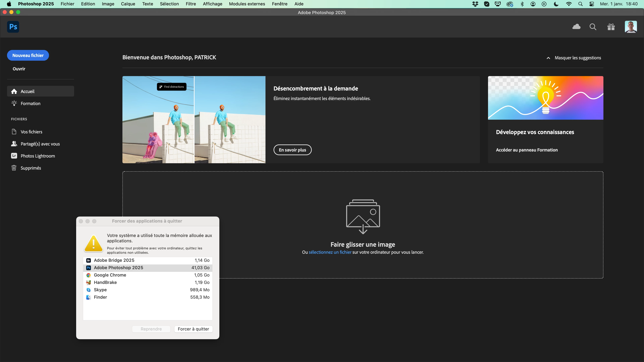Click Forcer à quitter button
Viewport: 644px width, 362px height.
(x=193, y=329)
